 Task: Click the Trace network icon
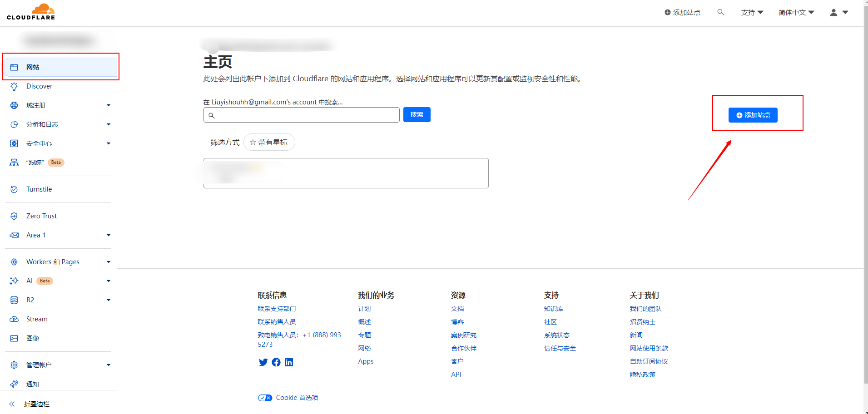point(14,163)
